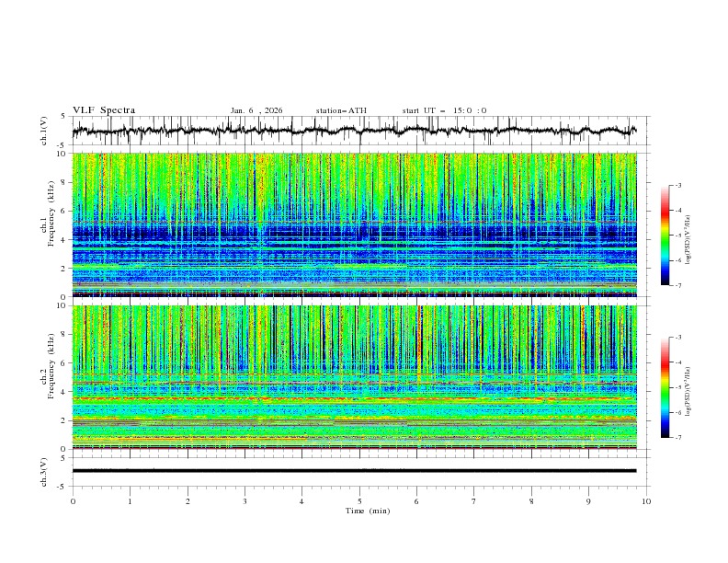Pick the ch.1 PSD color scale bar
The image size is (728, 563).
665,236
